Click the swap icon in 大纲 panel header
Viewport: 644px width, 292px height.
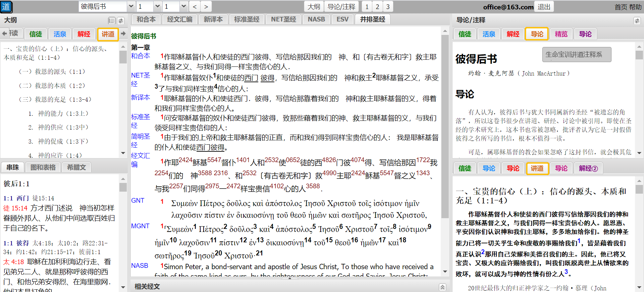pyautogui.click(x=121, y=20)
